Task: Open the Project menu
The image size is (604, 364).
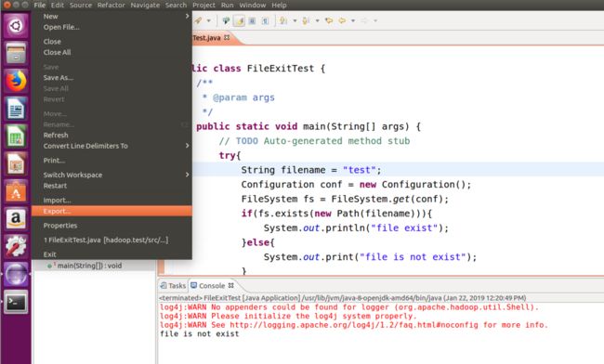Action: point(204,5)
